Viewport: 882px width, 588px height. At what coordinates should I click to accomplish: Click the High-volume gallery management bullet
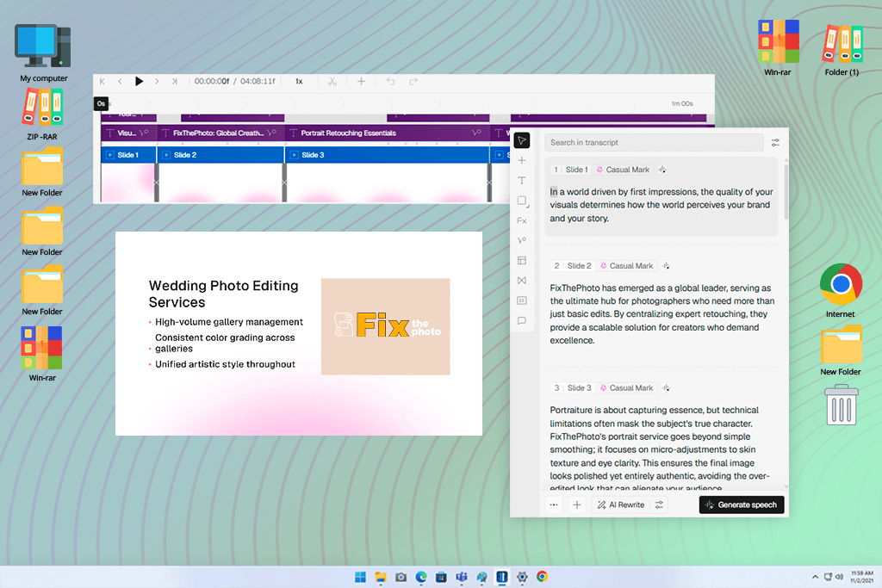229,322
